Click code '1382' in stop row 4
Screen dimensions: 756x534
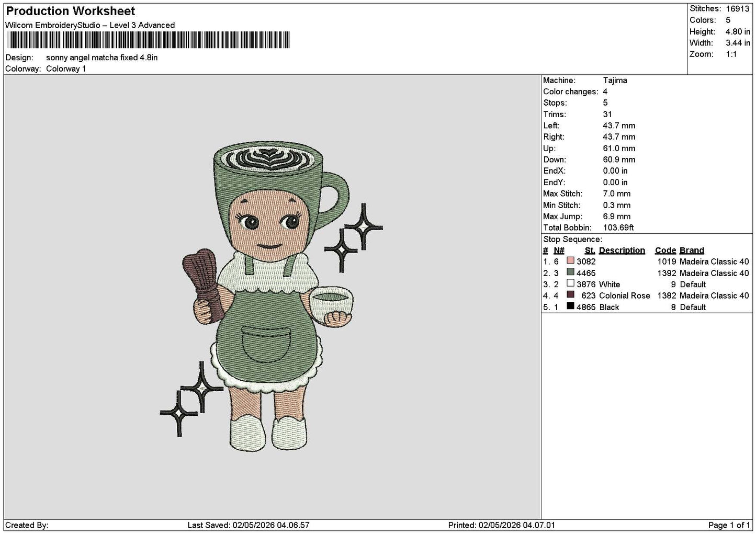click(667, 296)
